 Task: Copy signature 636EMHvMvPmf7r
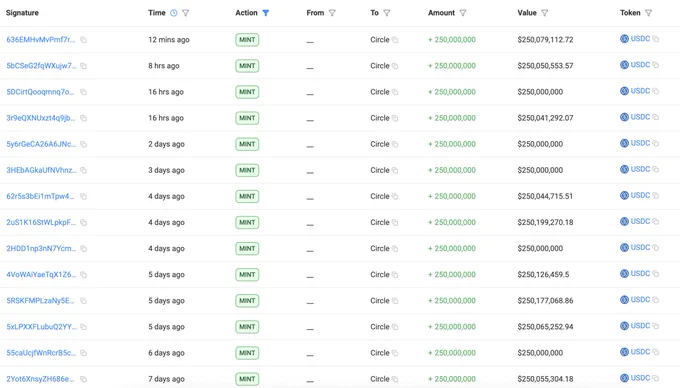(x=84, y=40)
